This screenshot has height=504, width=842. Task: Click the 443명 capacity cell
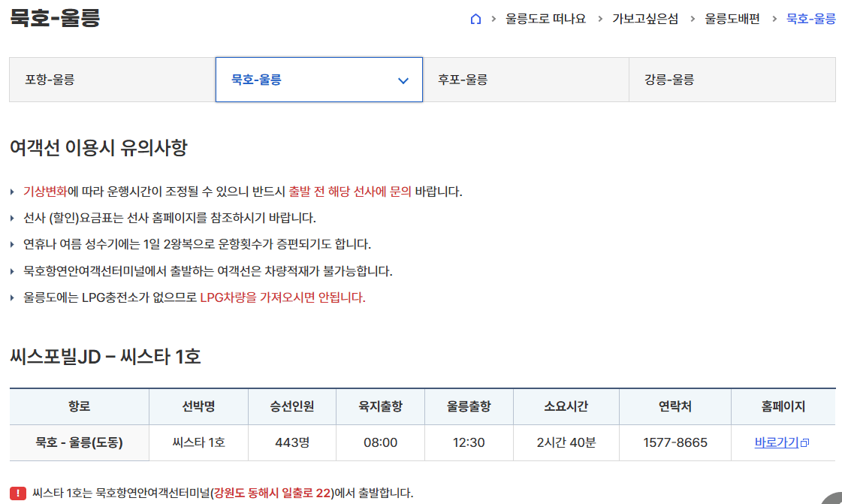(292, 443)
